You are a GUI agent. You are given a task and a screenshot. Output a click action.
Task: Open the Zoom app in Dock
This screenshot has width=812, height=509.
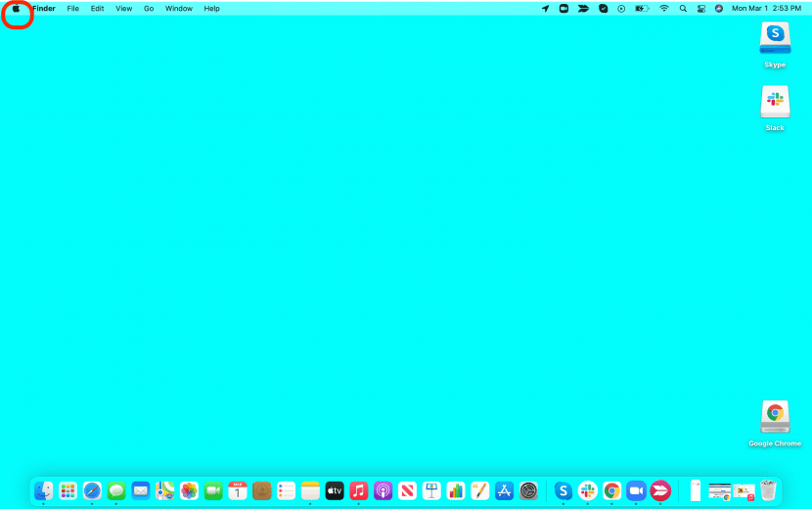[636, 490]
